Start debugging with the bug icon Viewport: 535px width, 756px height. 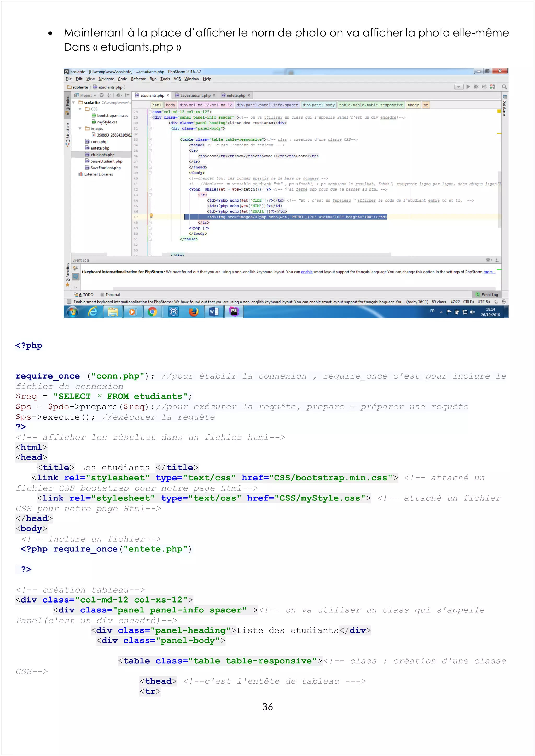476,87
